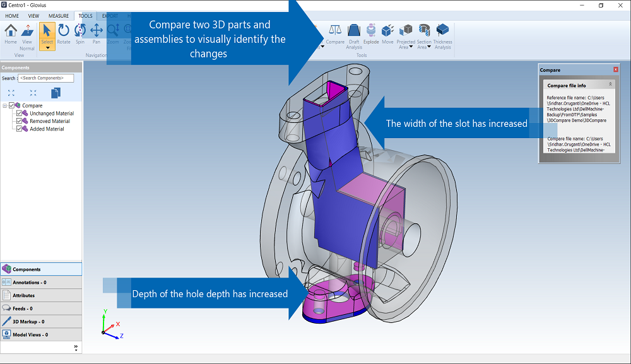Minimize the Glovius window
The height and width of the screenshot is (364, 631).
coord(582,5)
